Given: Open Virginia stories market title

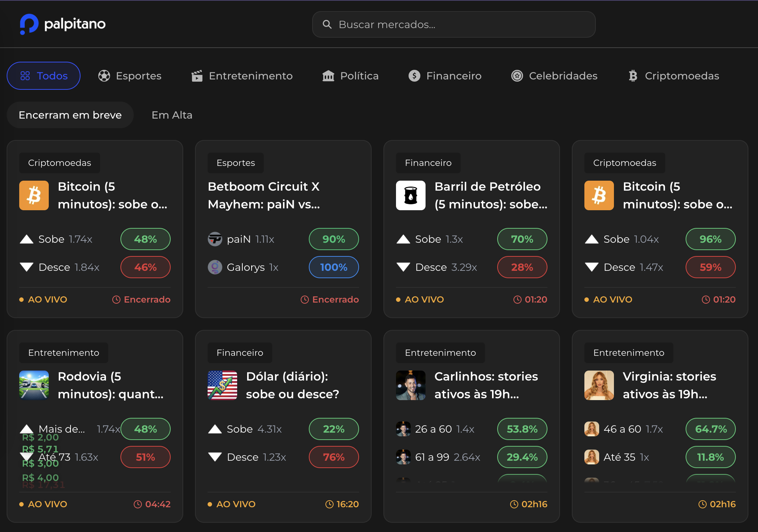Looking at the screenshot, I should point(669,385).
